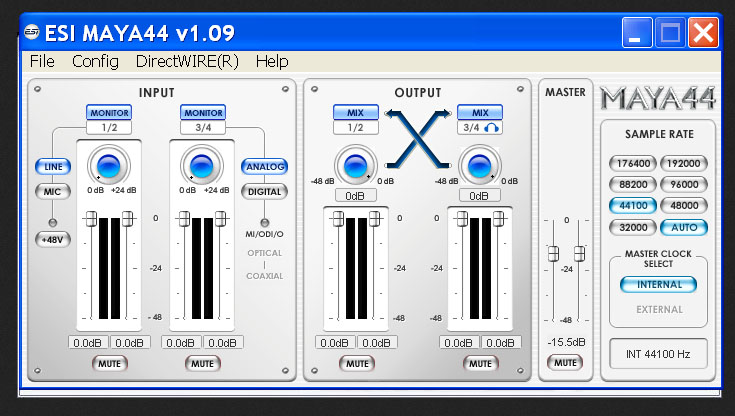This screenshot has height=416, width=735.
Task: Enable +48V phantom power
Action: tap(52, 240)
